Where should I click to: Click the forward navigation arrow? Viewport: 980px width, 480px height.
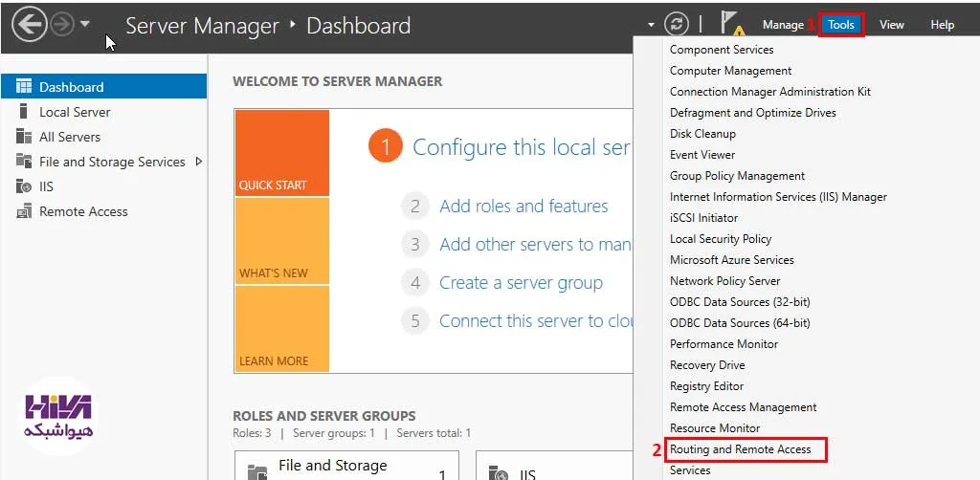(x=62, y=25)
